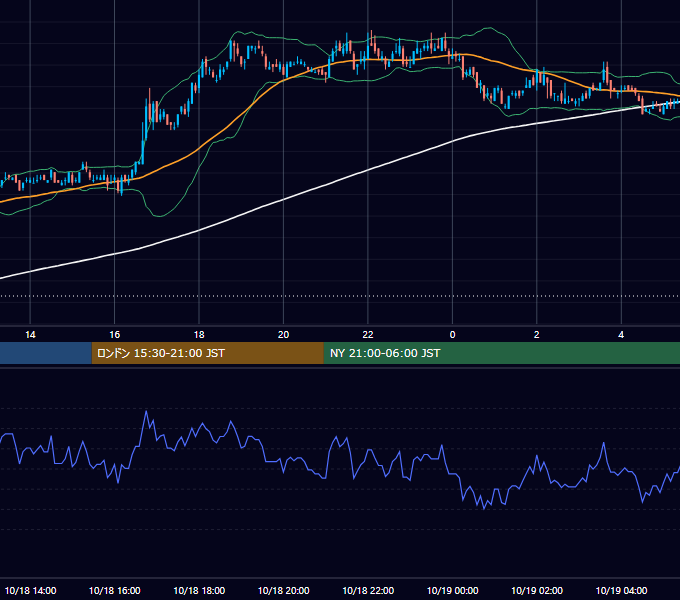Viewport: 680px width, 600px height.
Task: Click the 10/18 14:00 date label
Action: tap(30, 591)
